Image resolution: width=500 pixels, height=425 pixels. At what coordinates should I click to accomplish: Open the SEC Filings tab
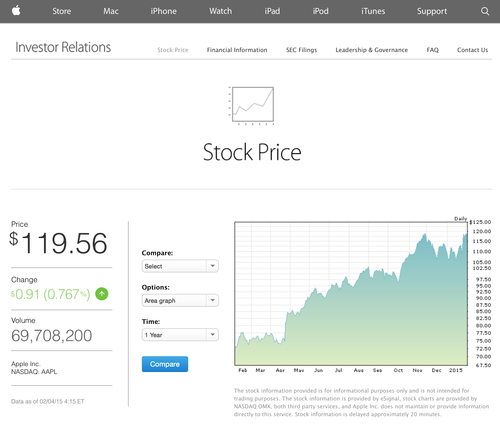[x=301, y=50]
